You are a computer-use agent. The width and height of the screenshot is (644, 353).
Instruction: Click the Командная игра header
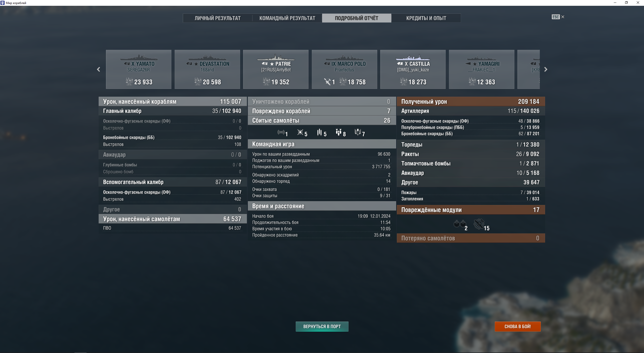pyautogui.click(x=322, y=144)
